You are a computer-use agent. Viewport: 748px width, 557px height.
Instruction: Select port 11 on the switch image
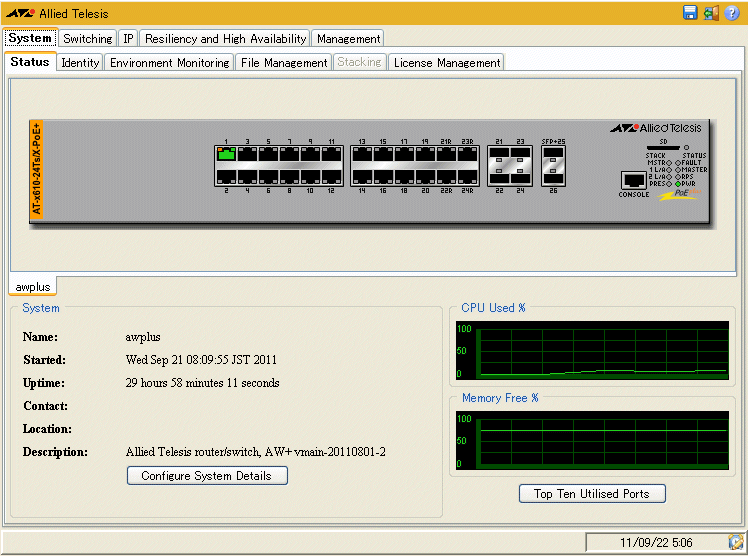[331, 154]
